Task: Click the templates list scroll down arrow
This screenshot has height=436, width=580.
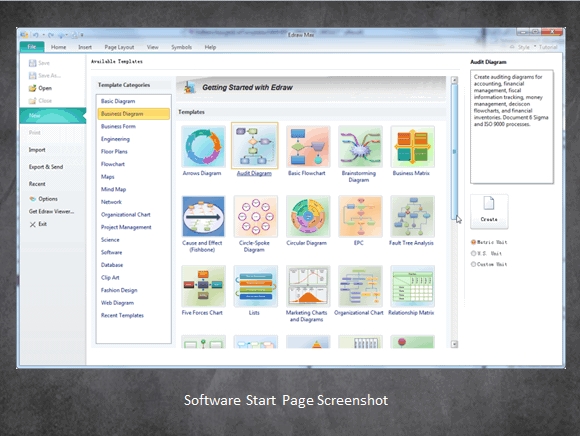Action: 454,344
